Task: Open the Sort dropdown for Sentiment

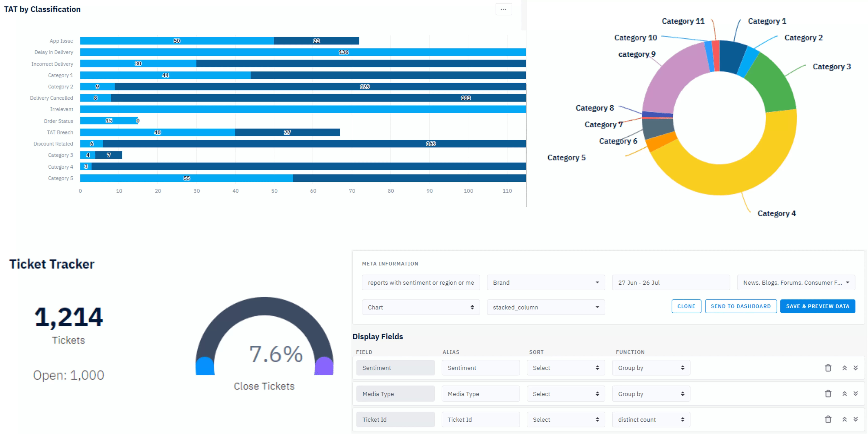Action: 565,368
